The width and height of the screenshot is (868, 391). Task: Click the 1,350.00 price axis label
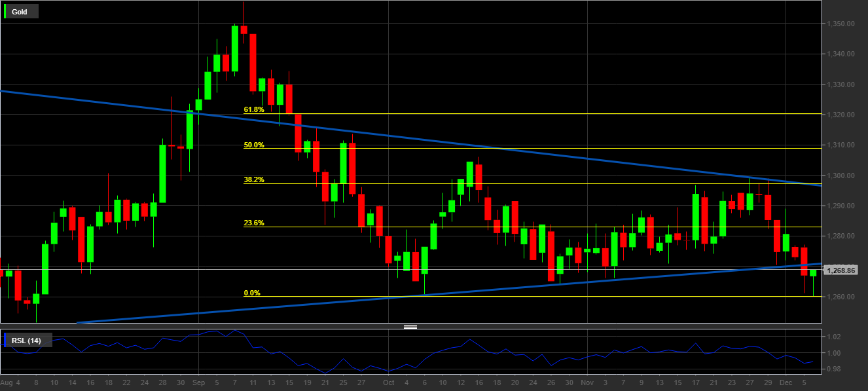tap(842, 24)
